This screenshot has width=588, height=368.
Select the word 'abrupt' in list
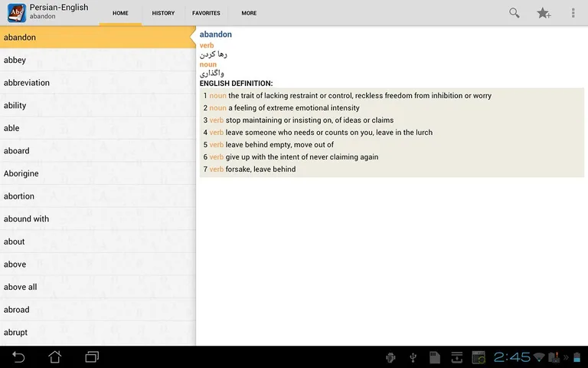[98, 332]
